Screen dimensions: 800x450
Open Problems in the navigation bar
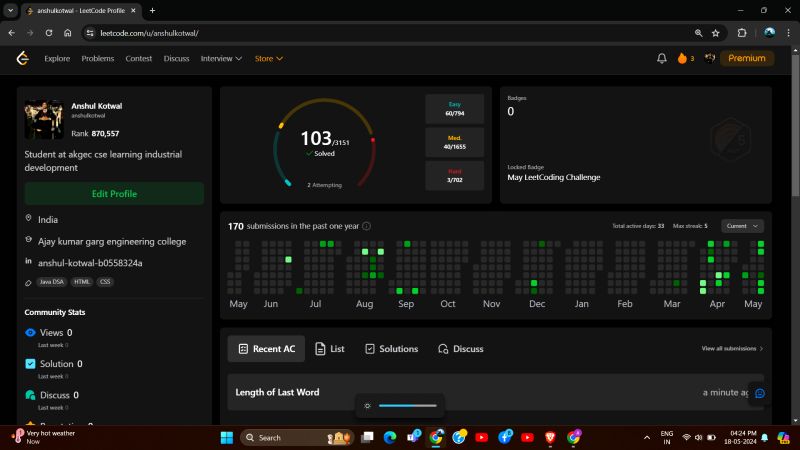click(97, 59)
